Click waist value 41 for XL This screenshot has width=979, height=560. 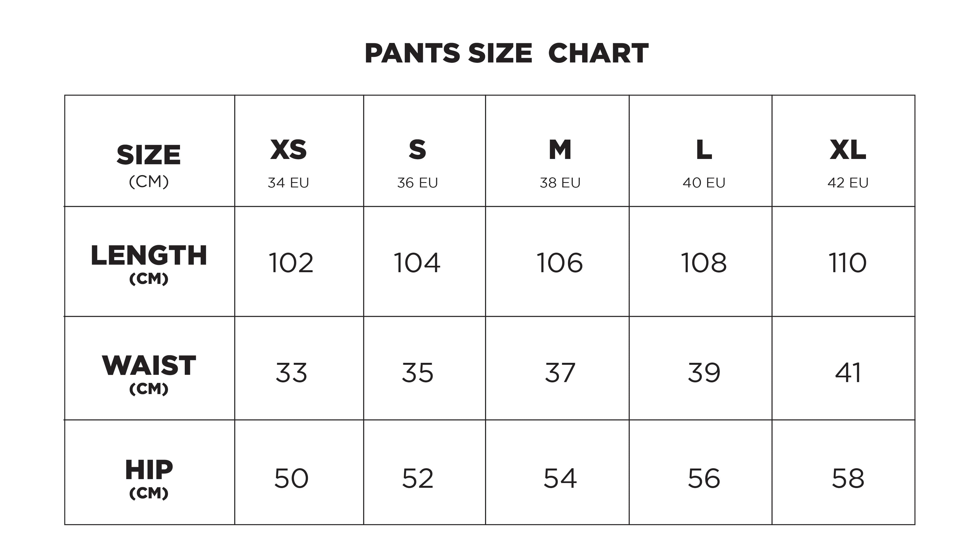[848, 373]
